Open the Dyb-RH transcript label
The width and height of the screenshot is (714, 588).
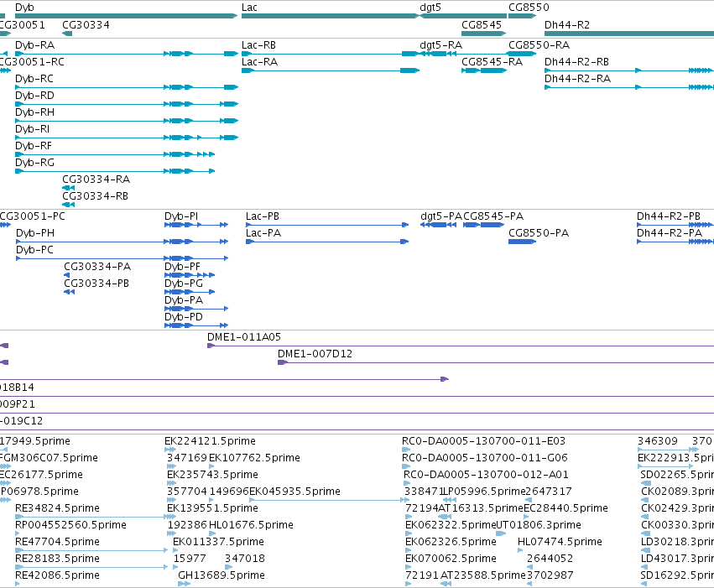(x=34, y=112)
